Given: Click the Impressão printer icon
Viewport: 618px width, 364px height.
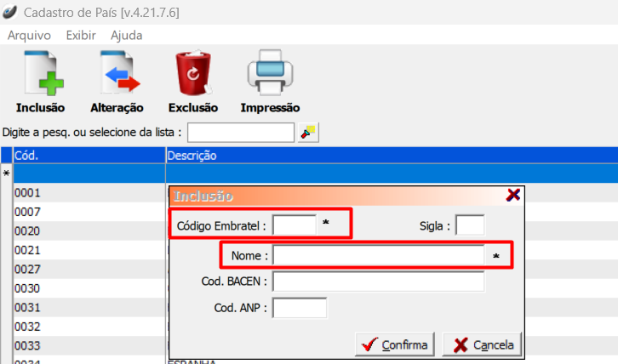Looking at the screenshot, I should [270, 73].
